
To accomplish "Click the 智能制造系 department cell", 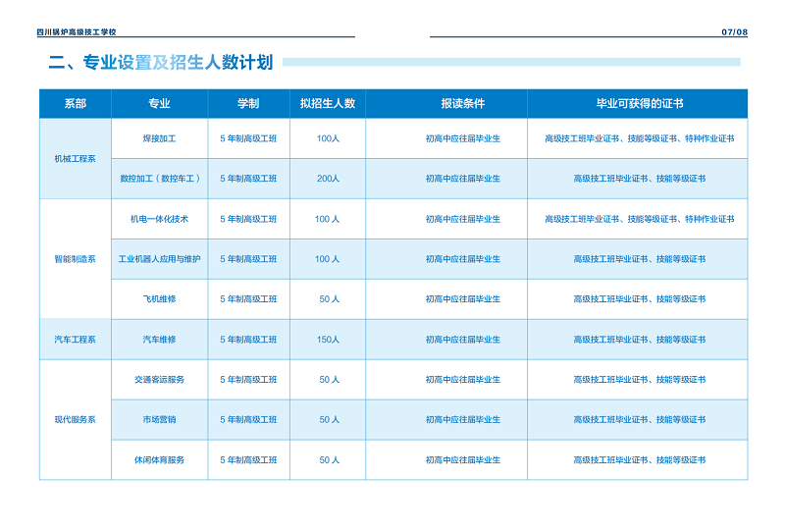I will coord(76,259).
